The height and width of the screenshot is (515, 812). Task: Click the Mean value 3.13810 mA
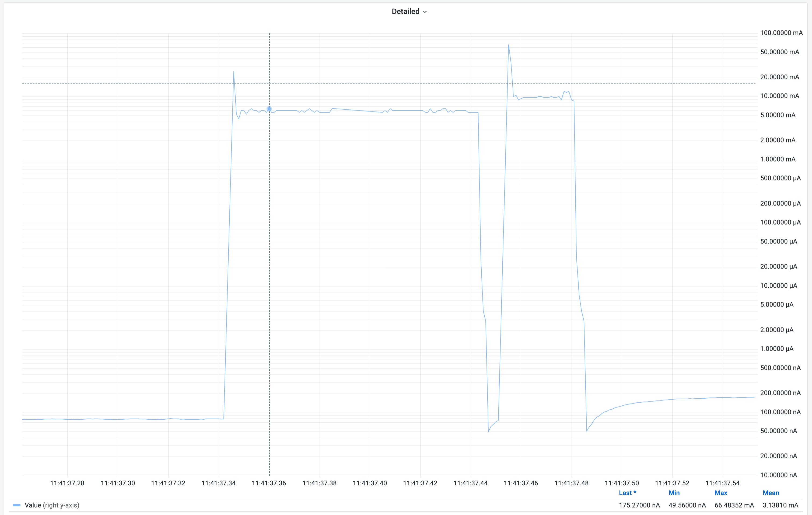pyautogui.click(x=781, y=505)
